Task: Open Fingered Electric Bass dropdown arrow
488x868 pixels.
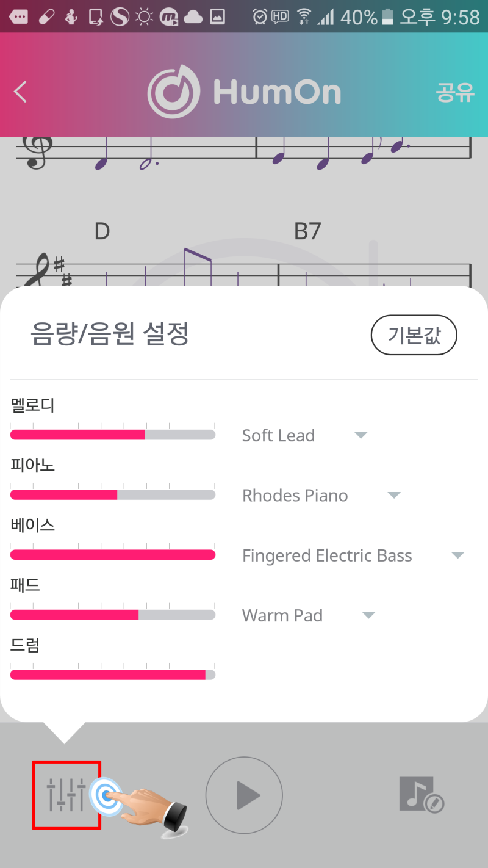Action: click(457, 555)
